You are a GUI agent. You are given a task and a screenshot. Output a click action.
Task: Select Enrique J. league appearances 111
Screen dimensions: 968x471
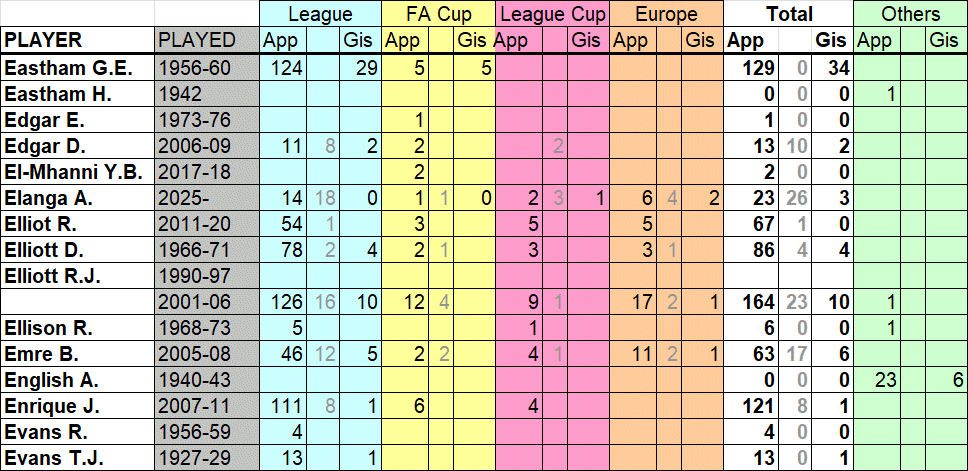coord(282,407)
